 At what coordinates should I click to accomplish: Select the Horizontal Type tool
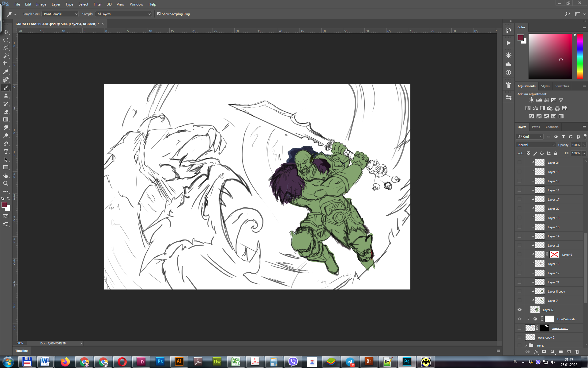tap(6, 151)
